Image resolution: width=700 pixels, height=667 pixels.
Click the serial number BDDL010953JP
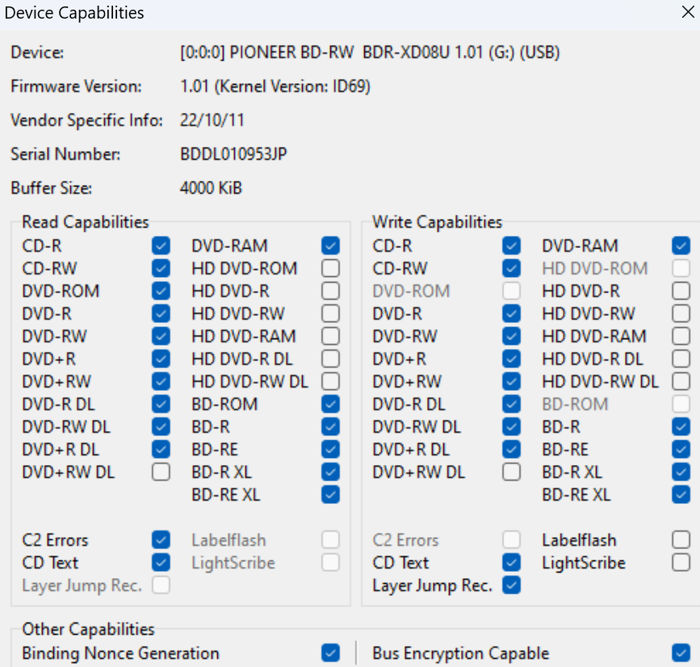click(233, 154)
